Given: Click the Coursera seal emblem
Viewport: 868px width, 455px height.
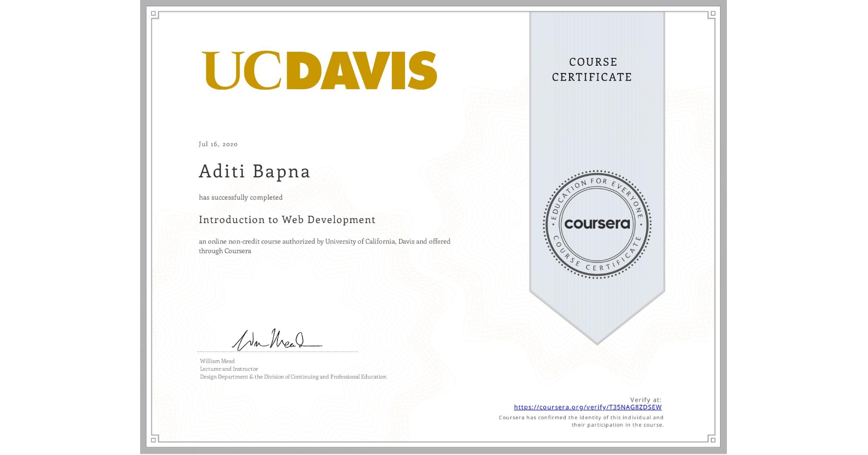Looking at the screenshot, I should coord(597,225).
